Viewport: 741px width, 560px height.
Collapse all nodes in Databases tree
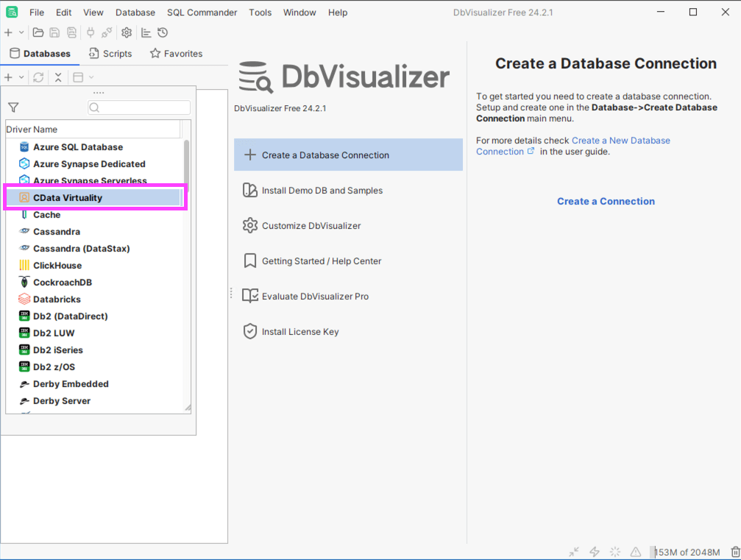click(x=58, y=77)
